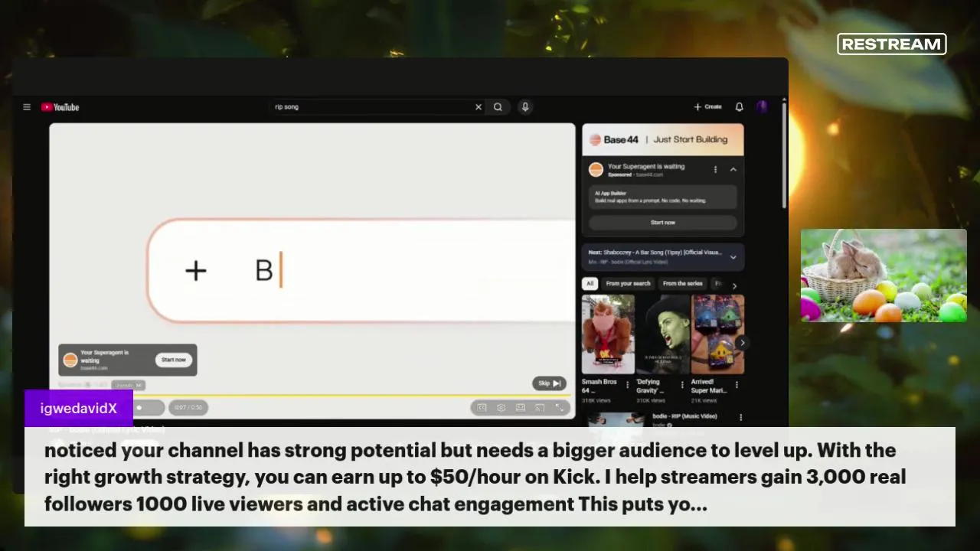Click the magnifier search button
Viewport: 980px width, 551px height.
[x=498, y=107]
